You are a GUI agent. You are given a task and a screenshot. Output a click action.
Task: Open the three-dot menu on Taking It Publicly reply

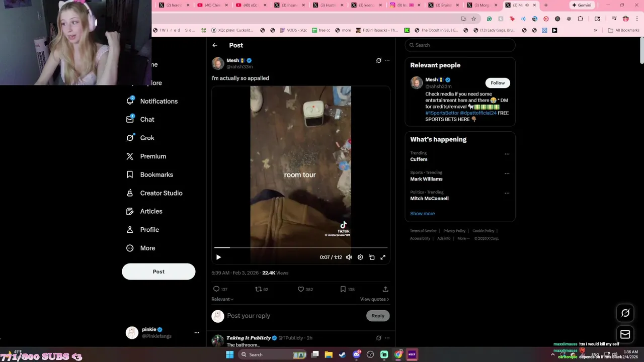click(387, 338)
